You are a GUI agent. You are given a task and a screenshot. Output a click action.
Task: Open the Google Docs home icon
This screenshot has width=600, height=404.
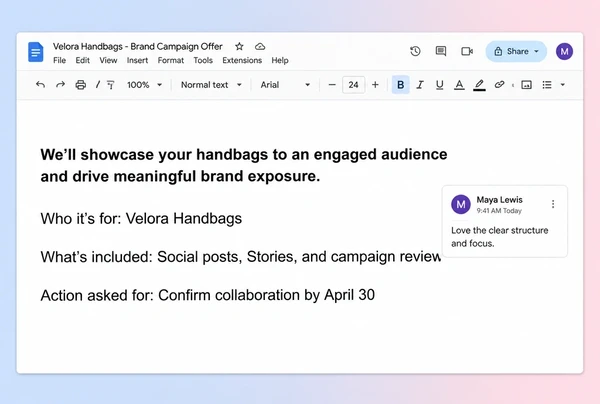coord(36,52)
